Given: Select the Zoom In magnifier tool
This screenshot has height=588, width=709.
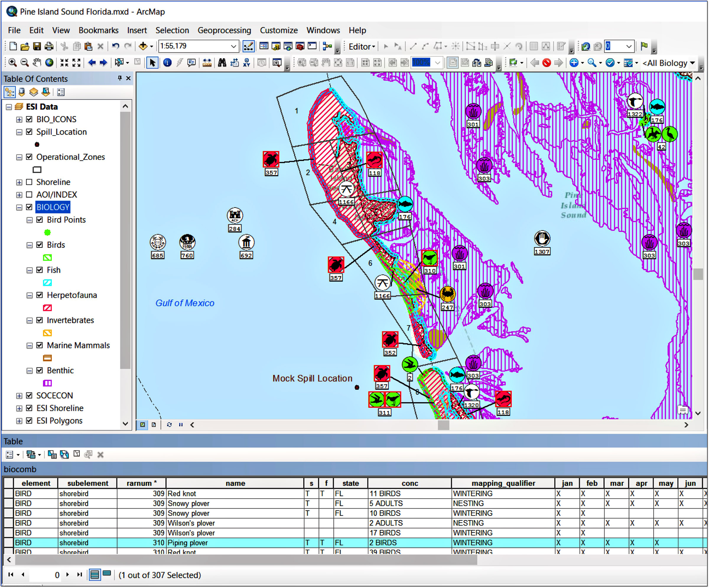Looking at the screenshot, I should (x=13, y=63).
